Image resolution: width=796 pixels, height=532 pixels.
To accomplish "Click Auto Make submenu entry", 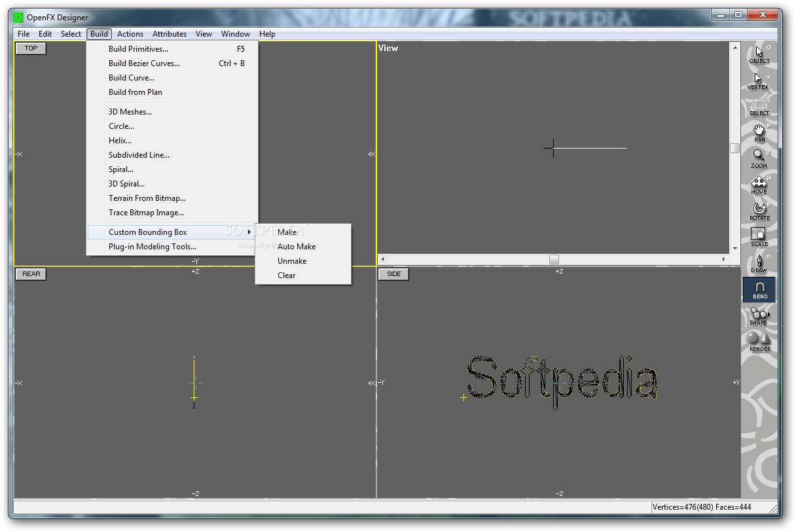I will 303,247.
